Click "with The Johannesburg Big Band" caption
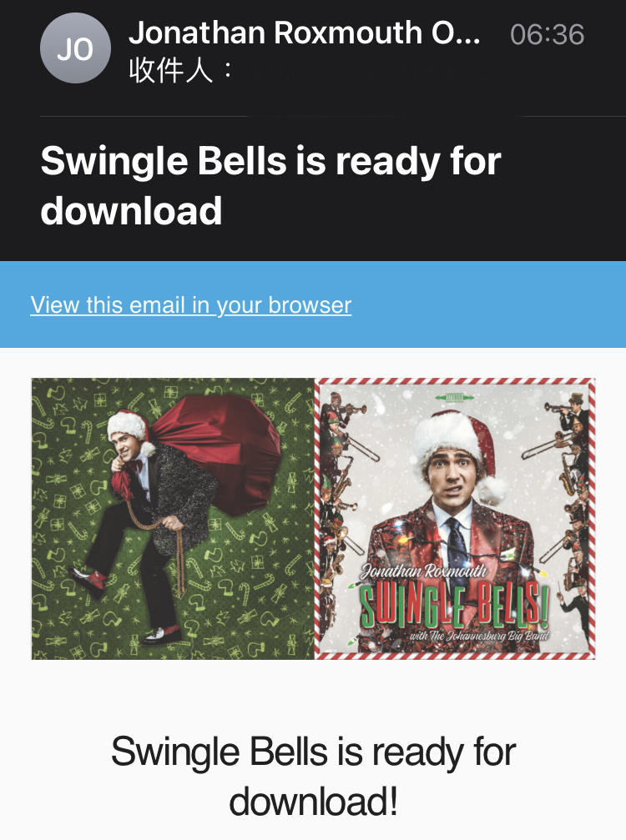The width and height of the screenshot is (626, 840). click(479, 636)
